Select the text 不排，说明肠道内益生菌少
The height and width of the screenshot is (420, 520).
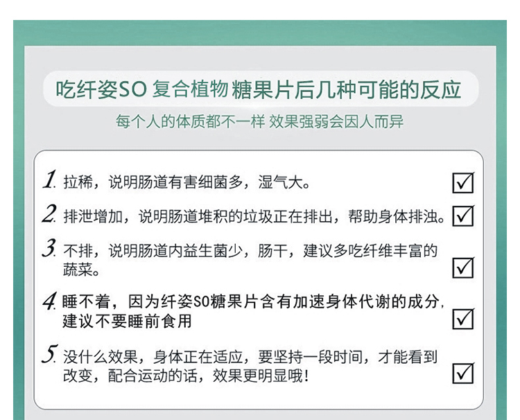coord(153,251)
